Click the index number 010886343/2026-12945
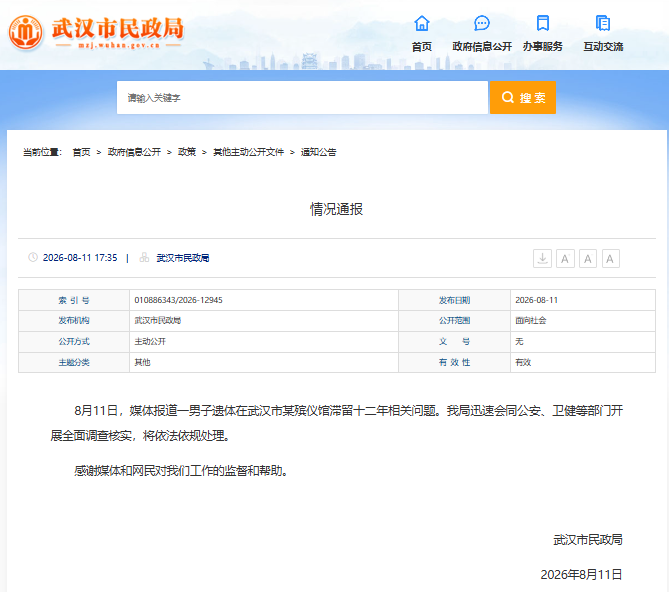This screenshot has height=592, width=669. [178, 300]
